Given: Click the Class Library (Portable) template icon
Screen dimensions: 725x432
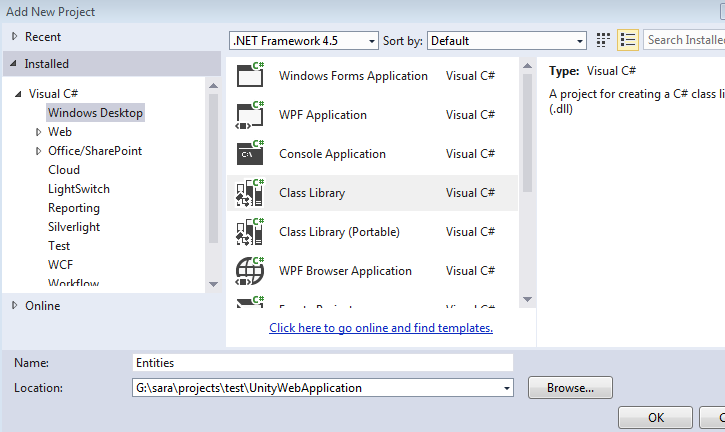Looking at the screenshot, I should coord(250,231).
